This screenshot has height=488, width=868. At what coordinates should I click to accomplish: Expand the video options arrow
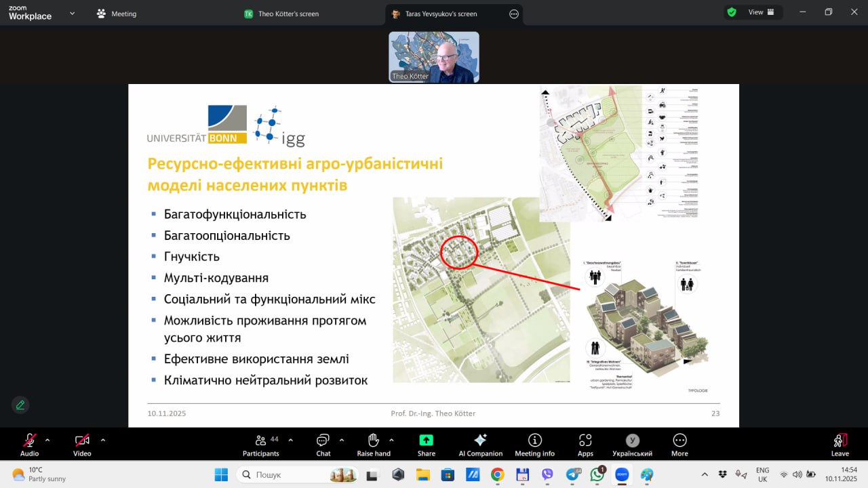click(103, 440)
